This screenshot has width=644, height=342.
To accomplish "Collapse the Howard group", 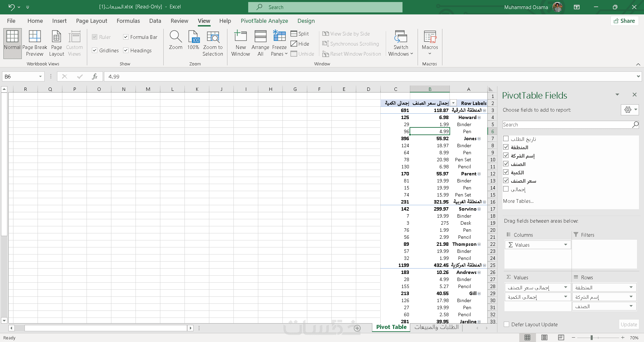I will click(479, 117).
